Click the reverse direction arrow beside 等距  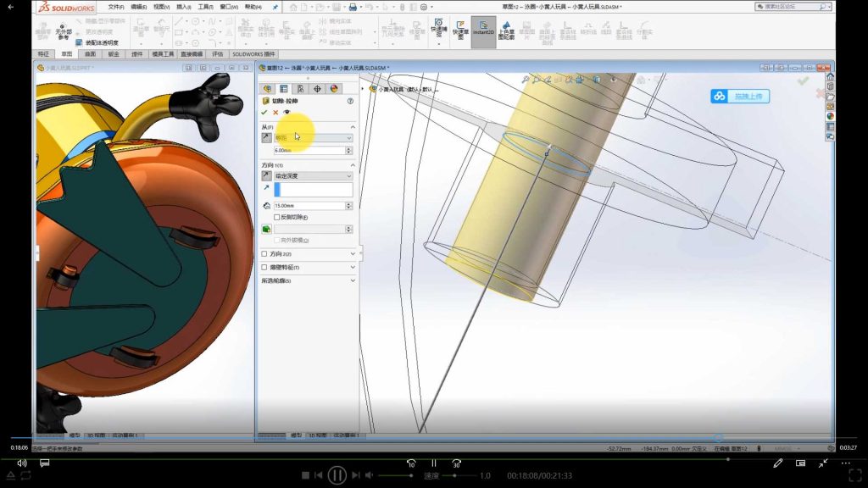point(268,136)
